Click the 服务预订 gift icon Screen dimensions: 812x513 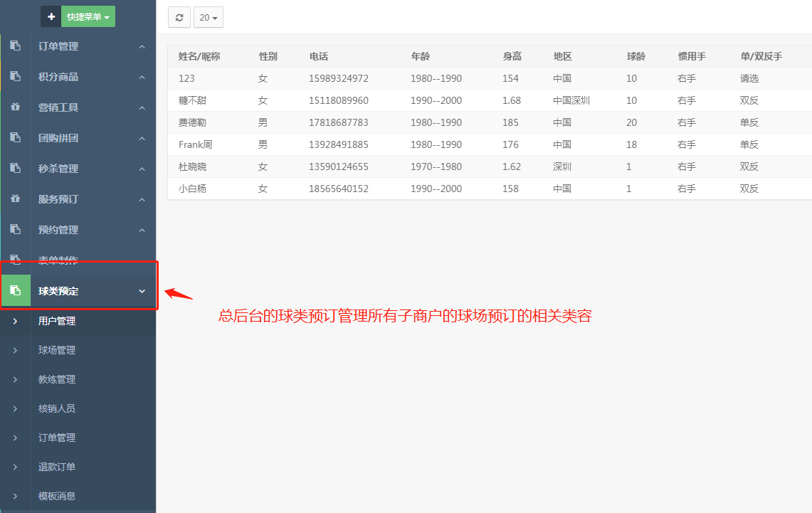15,199
